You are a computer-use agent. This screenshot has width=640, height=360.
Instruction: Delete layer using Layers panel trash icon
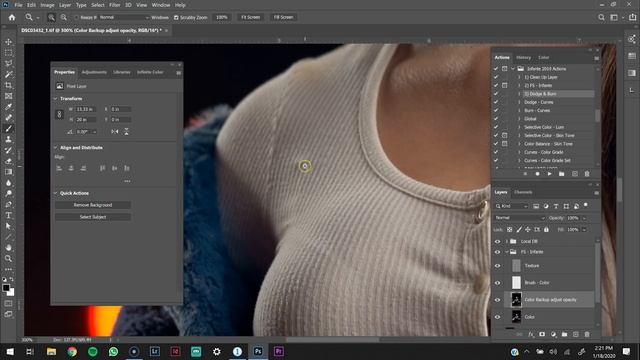[x=587, y=334]
